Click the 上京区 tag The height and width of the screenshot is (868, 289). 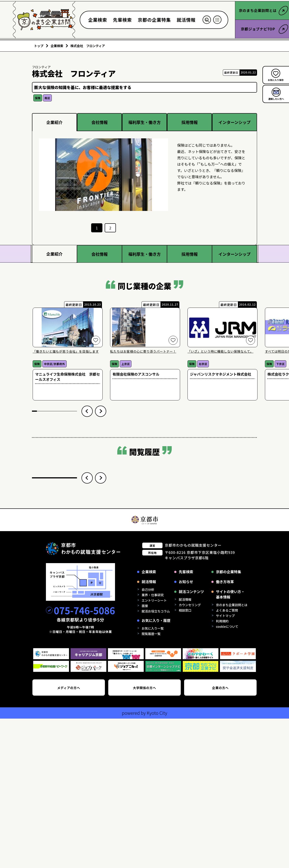tap(126, 364)
